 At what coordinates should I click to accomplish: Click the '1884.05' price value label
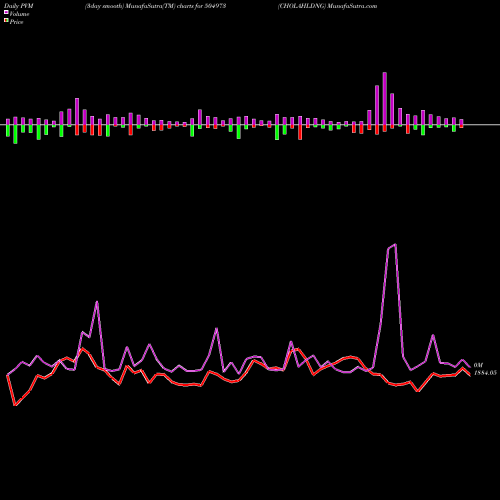pyautogui.click(x=485, y=373)
